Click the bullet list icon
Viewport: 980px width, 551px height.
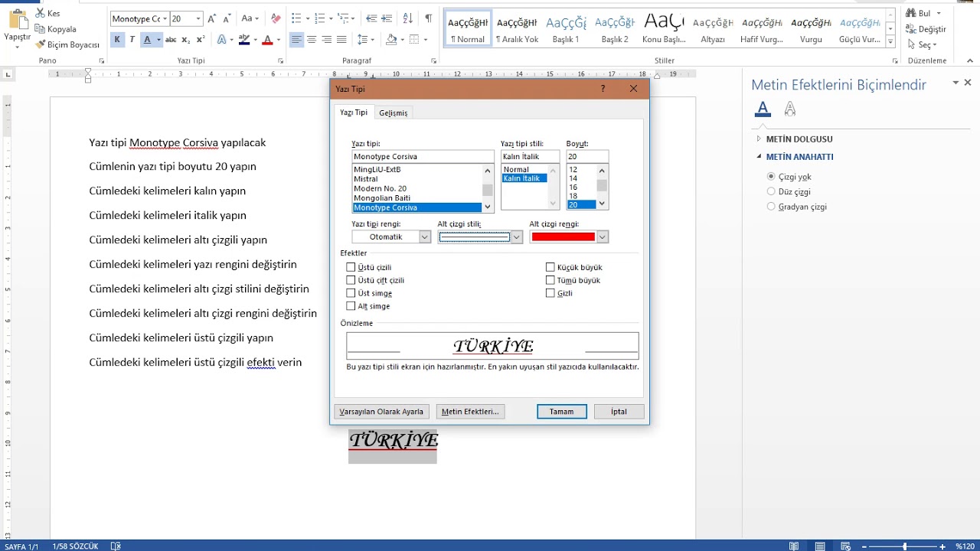(296, 18)
